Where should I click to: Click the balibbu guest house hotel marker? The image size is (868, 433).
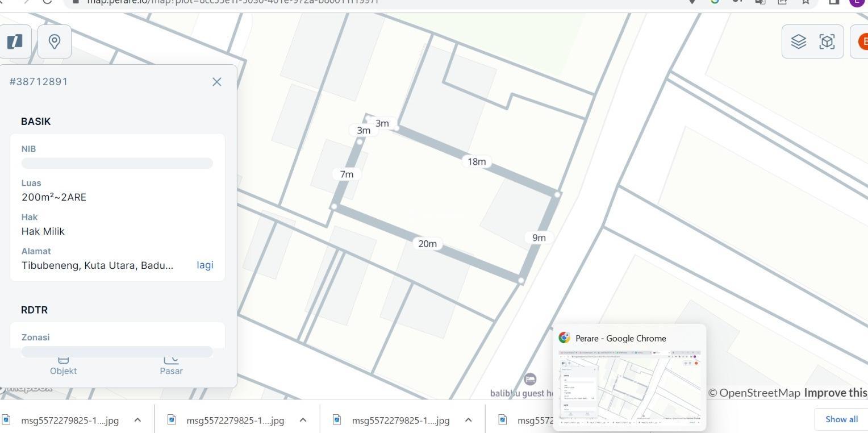click(x=530, y=379)
